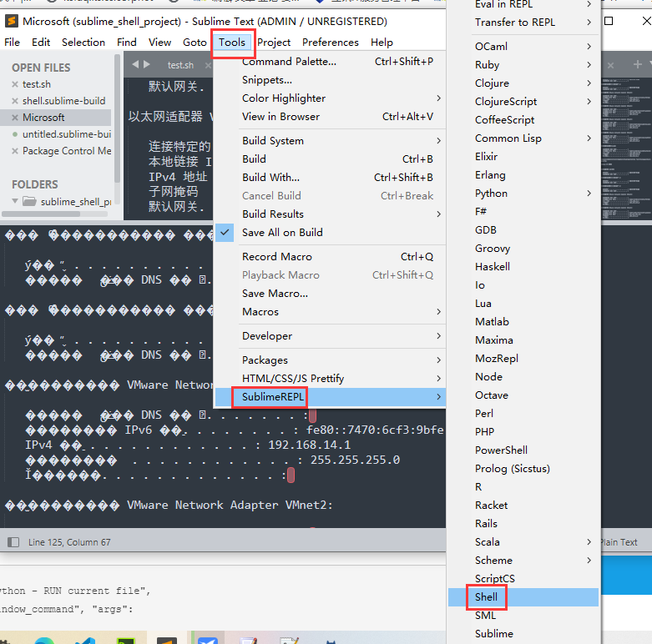
Task: Select Save Macro... entry
Action: pos(330,294)
